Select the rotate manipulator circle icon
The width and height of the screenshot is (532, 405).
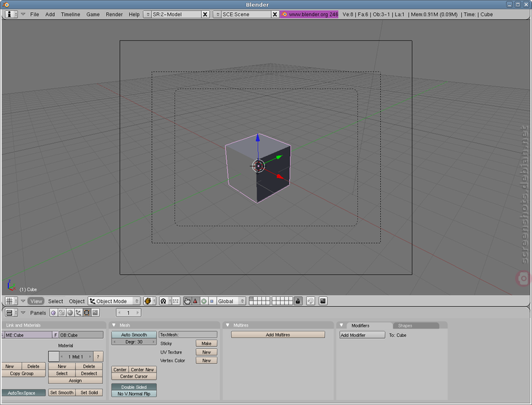pos(204,301)
